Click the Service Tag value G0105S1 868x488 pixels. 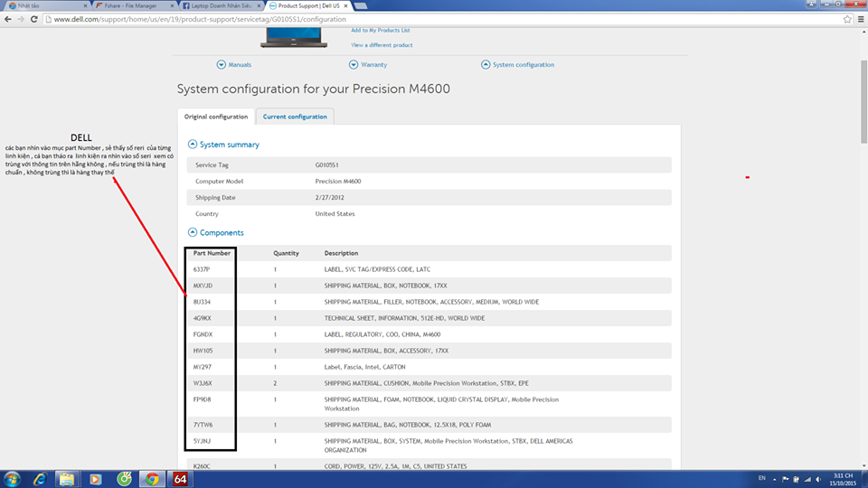(x=326, y=164)
